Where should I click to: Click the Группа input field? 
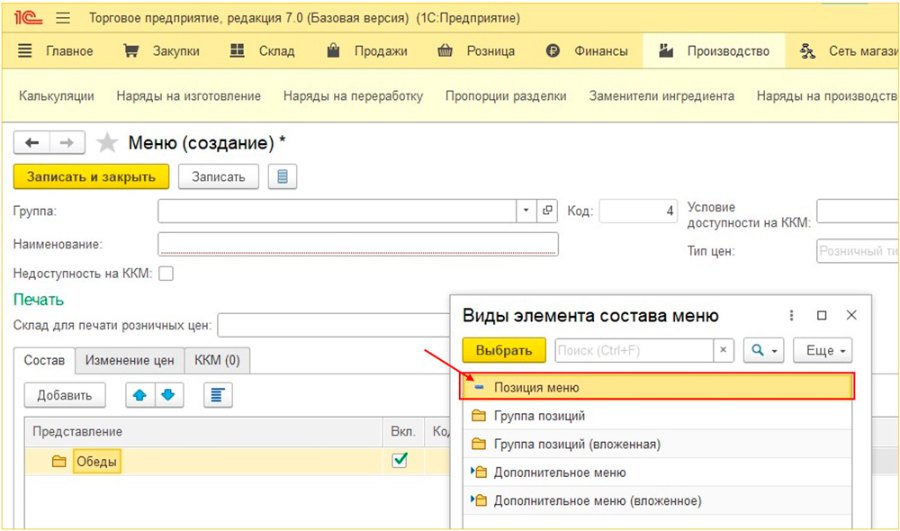(x=337, y=211)
